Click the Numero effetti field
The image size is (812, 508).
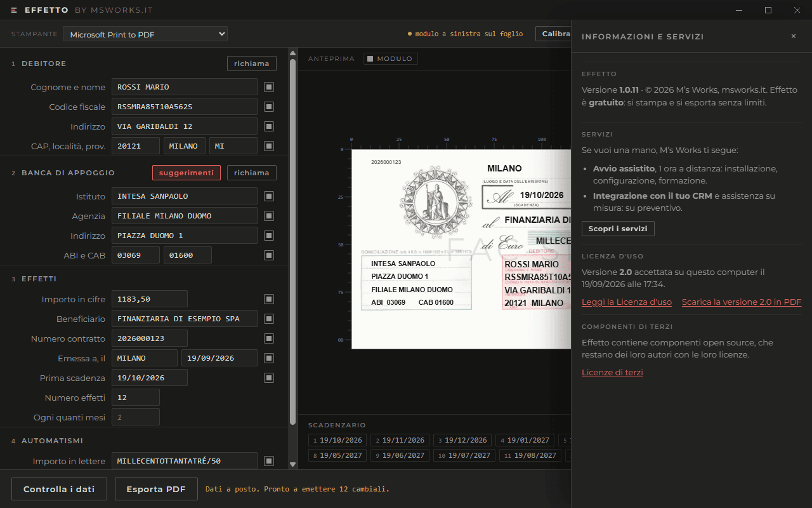(x=136, y=398)
